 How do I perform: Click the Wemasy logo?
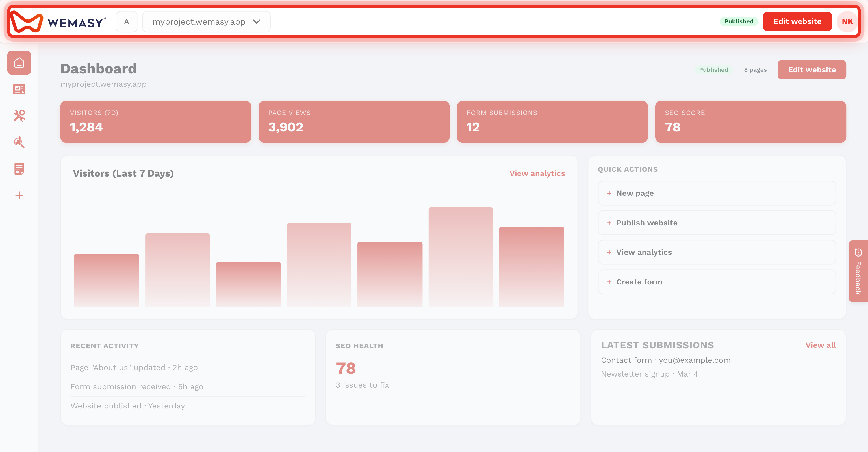click(58, 21)
